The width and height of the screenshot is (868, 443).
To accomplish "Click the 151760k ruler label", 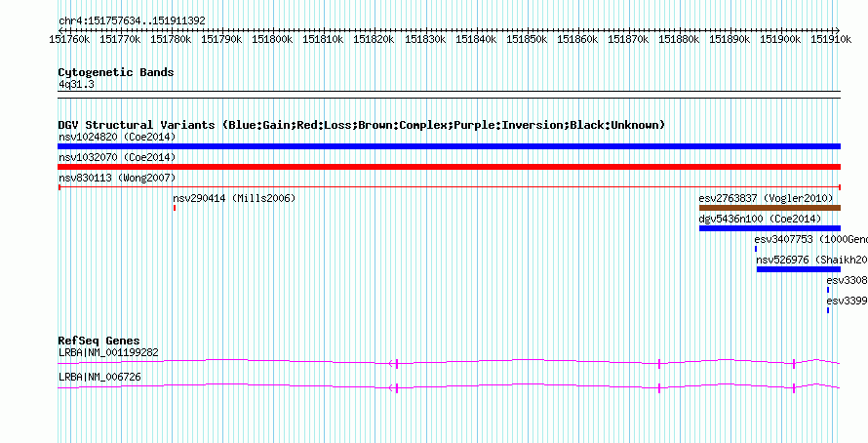I will [x=69, y=39].
